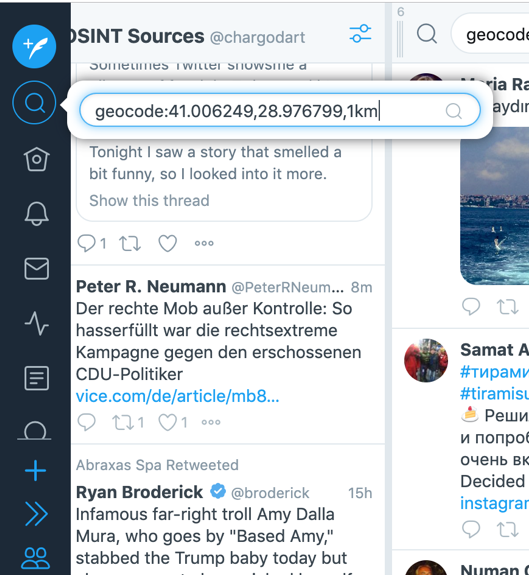Viewport: 529px width, 575px height.
Task: Open the Activity pulse icon
Action: [x=36, y=323]
